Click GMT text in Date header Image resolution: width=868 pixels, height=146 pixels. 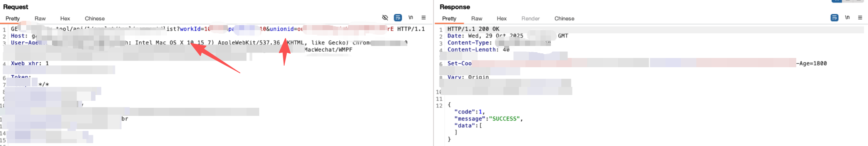point(563,36)
